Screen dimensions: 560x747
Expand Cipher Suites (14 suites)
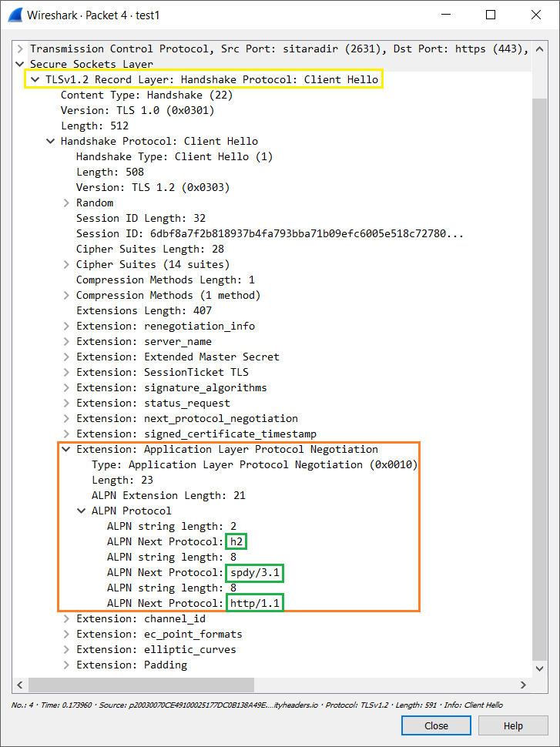pyautogui.click(x=65, y=264)
